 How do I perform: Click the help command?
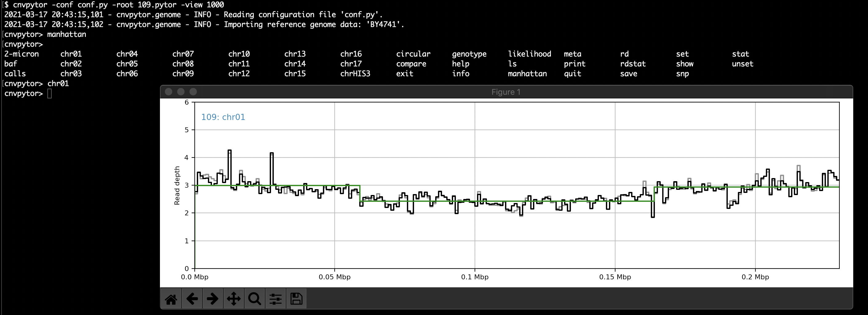click(461, 64)
